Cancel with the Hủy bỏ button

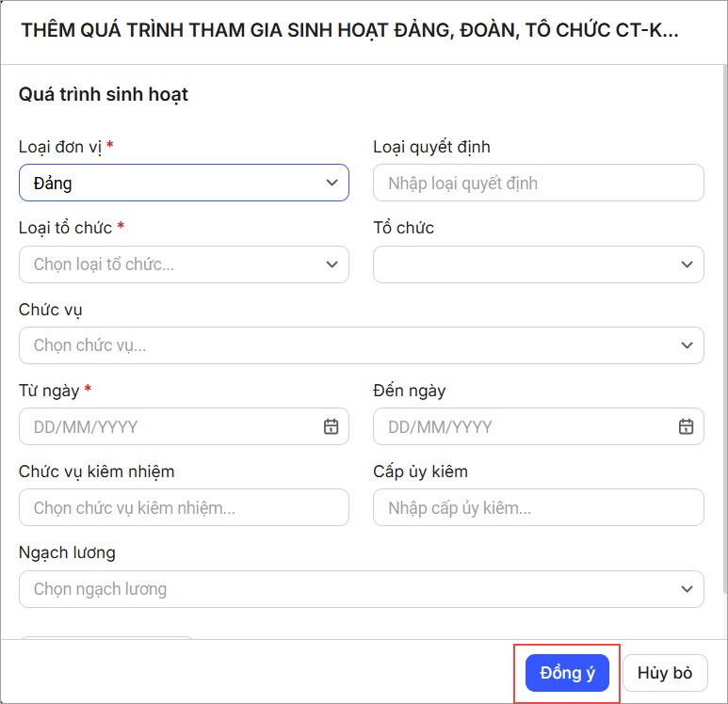(x=665, y=673)
